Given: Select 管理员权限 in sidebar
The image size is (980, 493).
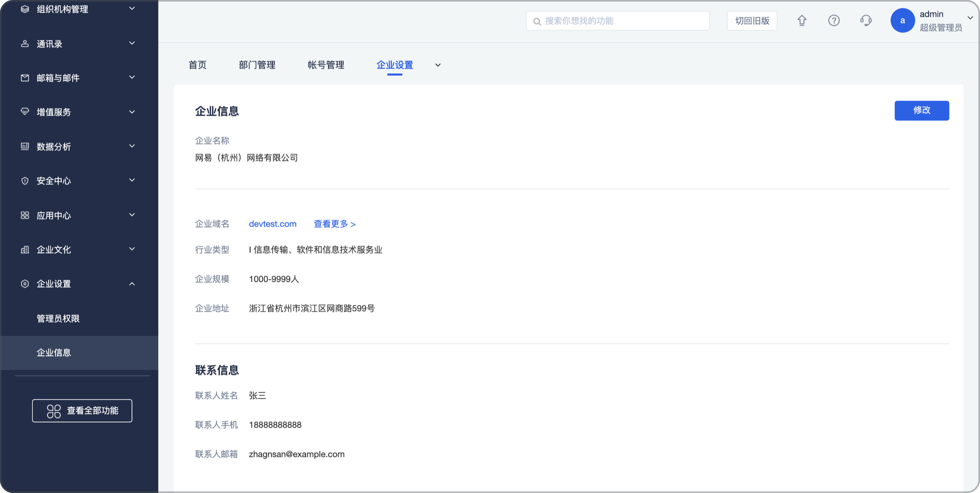Looking at the screenshot, I should click(x=58, y=318).
